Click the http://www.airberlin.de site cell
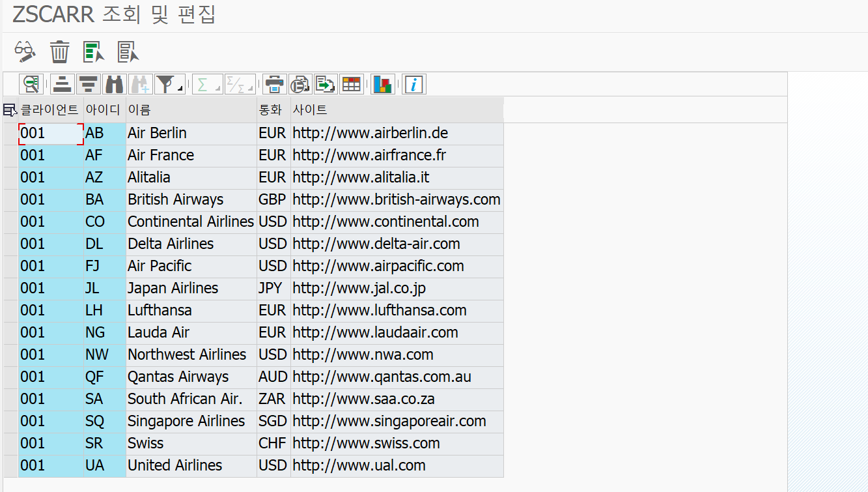 click(397, 134)
